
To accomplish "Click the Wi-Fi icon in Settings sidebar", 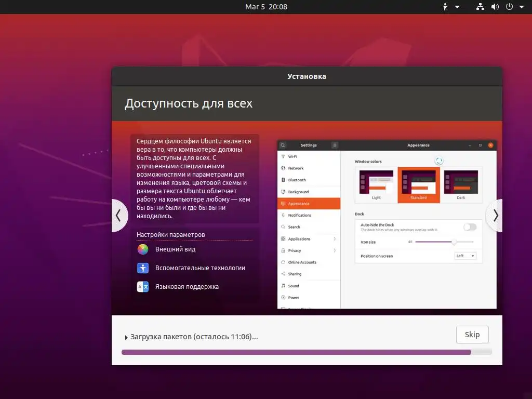I will click(283, 157).
